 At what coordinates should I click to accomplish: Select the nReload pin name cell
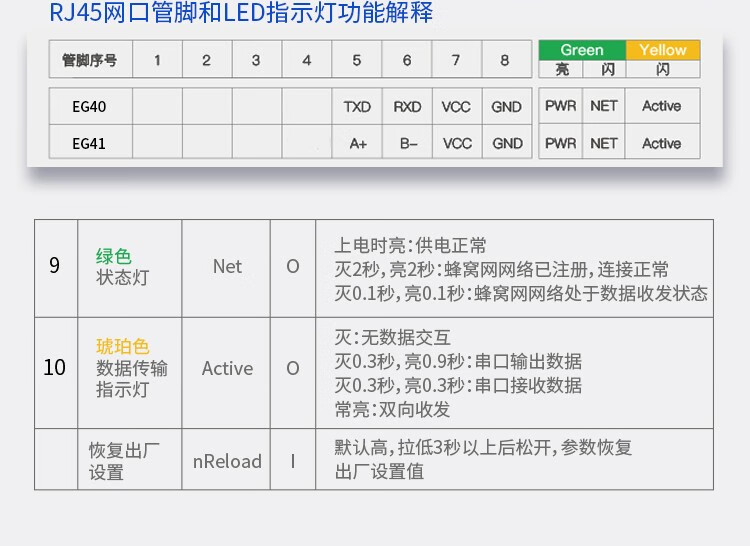[x=227, y=461]
